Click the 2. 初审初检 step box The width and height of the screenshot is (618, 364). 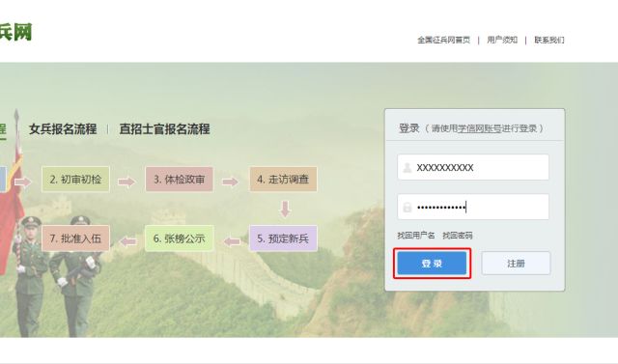click(75, 180)
